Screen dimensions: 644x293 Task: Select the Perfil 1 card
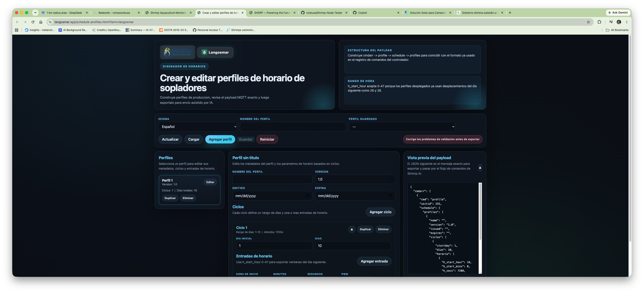(189, 190)
